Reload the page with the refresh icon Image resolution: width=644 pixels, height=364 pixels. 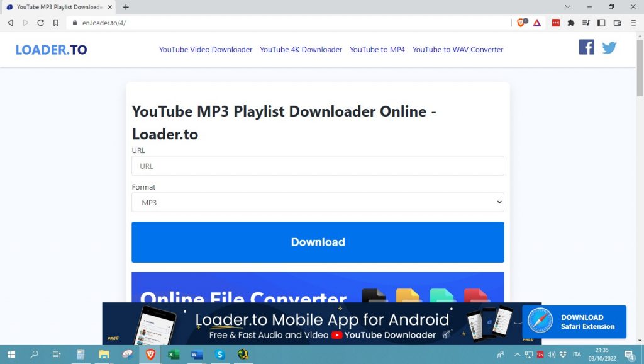pyautogui.click(x=41, y=23)
